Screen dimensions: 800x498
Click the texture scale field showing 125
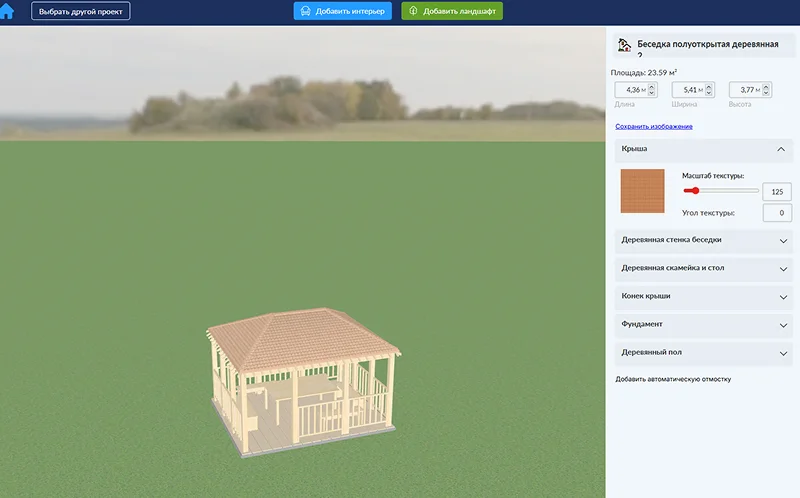[776, 191]
